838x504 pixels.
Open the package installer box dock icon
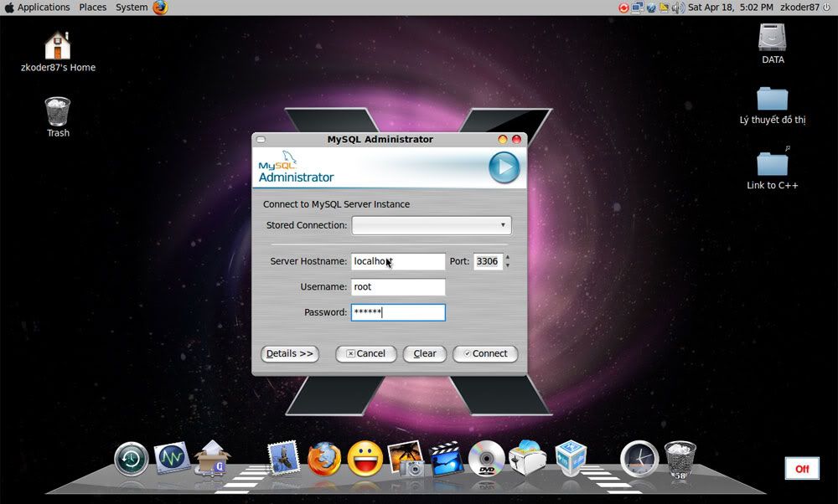tap(212, 458)
